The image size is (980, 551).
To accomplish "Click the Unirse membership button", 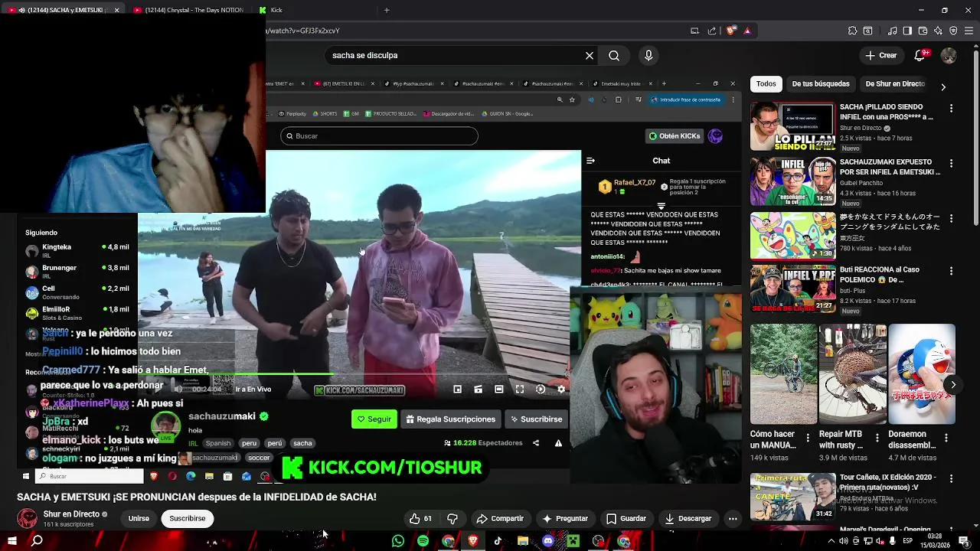I will pyautogui.click(x=139, y=519).
